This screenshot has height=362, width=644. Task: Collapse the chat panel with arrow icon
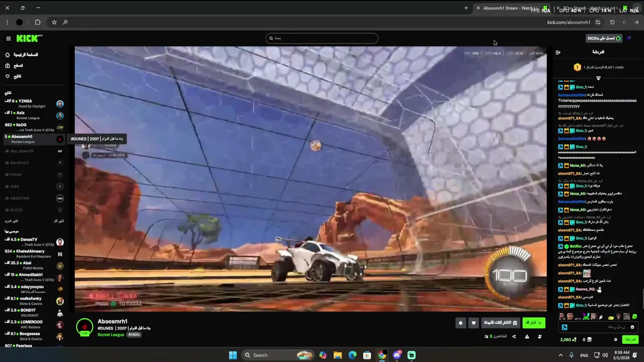[557, 52]
